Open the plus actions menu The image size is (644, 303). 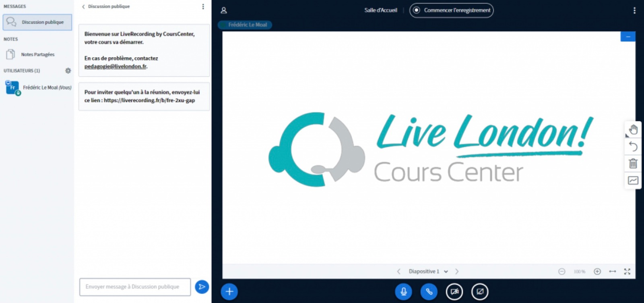(x=229, y=292)
